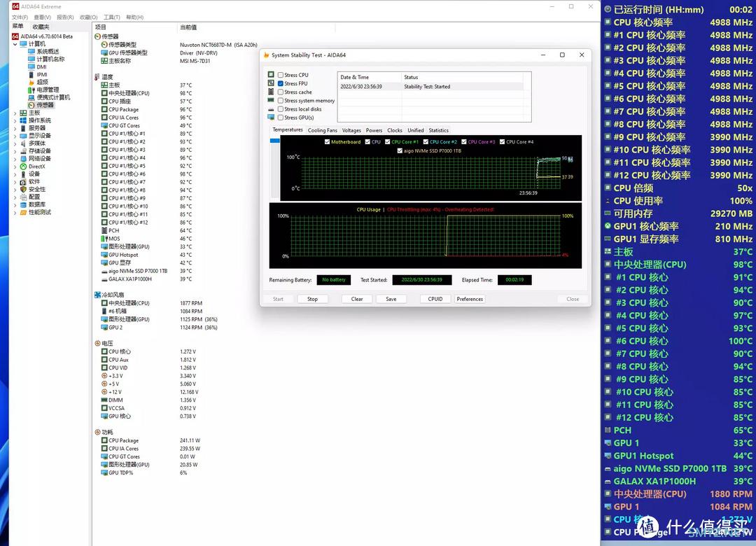Uncheck the CPU Core #1 graph checkbox
Viewport: 756px width, 546px height.
click(388, 142)
